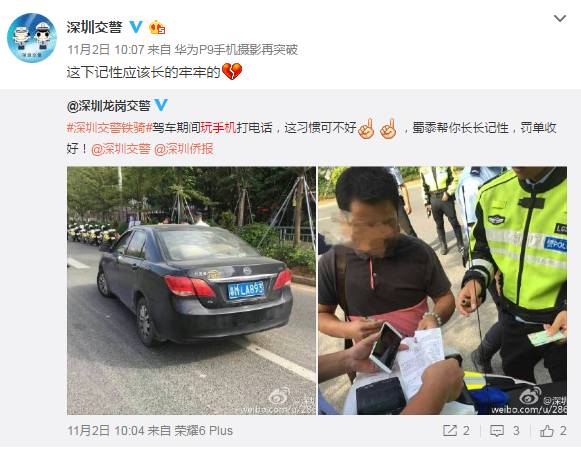
Task: Open the 深圳交警 profile avatar
Action: pos(32,38)
